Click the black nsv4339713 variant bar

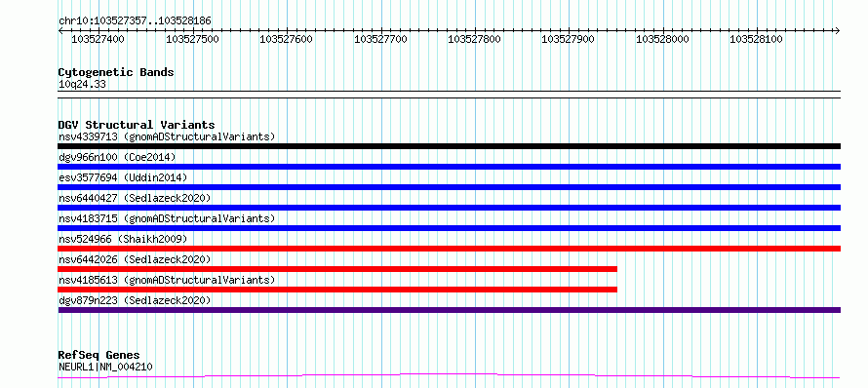coord(449,146)
